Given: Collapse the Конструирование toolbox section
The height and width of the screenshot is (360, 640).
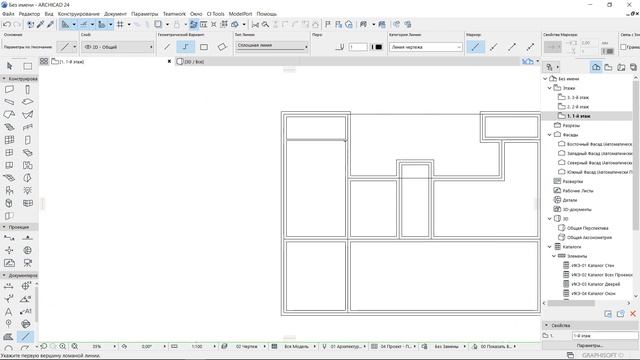Looking at the screenshot, I should [4, 78].
